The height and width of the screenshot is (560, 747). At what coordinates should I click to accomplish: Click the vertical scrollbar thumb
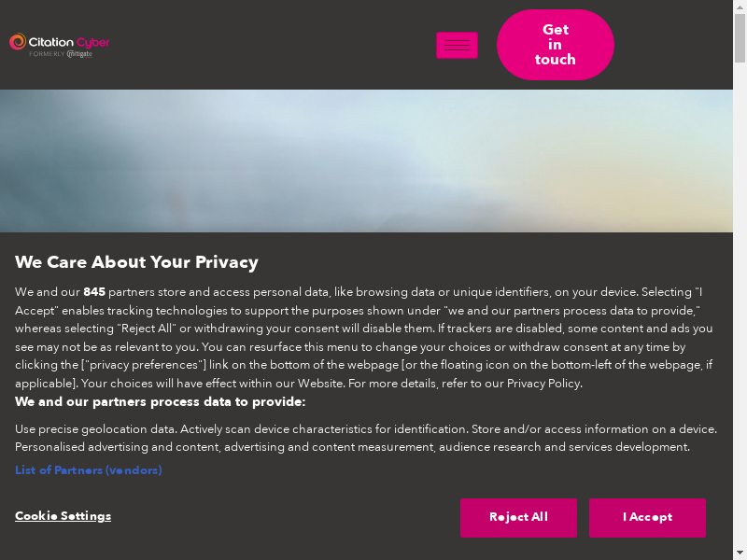(x=740, y=35)
